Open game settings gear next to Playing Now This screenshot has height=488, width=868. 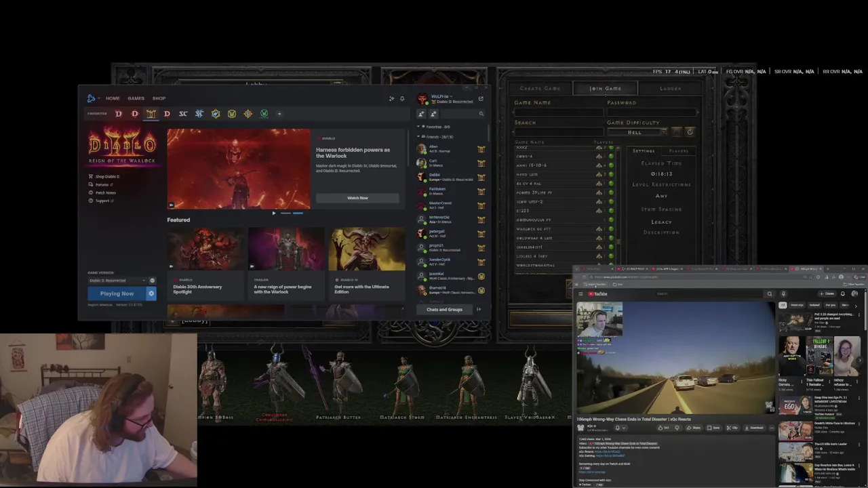(x=151, y=293)
